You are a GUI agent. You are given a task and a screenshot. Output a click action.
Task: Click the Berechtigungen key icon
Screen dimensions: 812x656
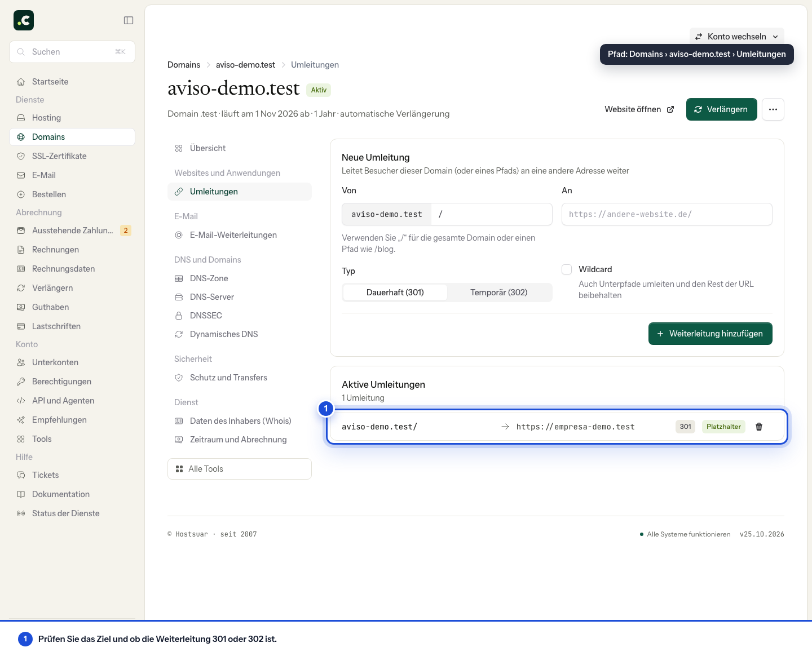tap(21, 382)
